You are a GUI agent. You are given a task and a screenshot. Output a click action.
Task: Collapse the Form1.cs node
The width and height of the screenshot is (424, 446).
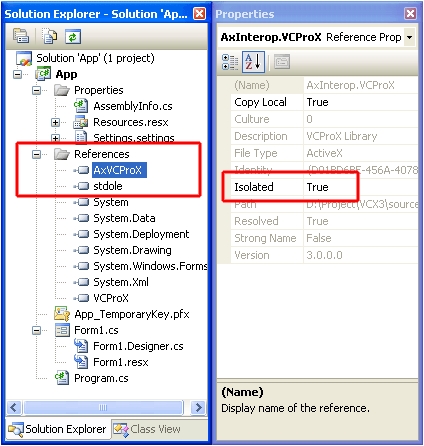36,330
